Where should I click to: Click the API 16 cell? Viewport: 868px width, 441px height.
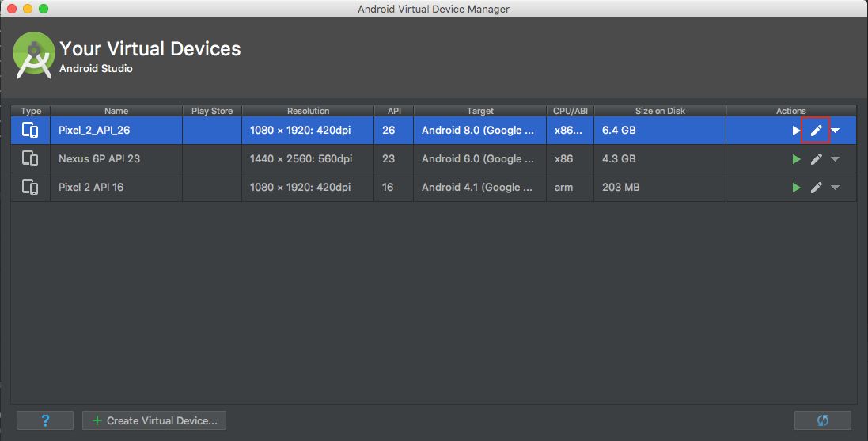(x=394, y=187)
